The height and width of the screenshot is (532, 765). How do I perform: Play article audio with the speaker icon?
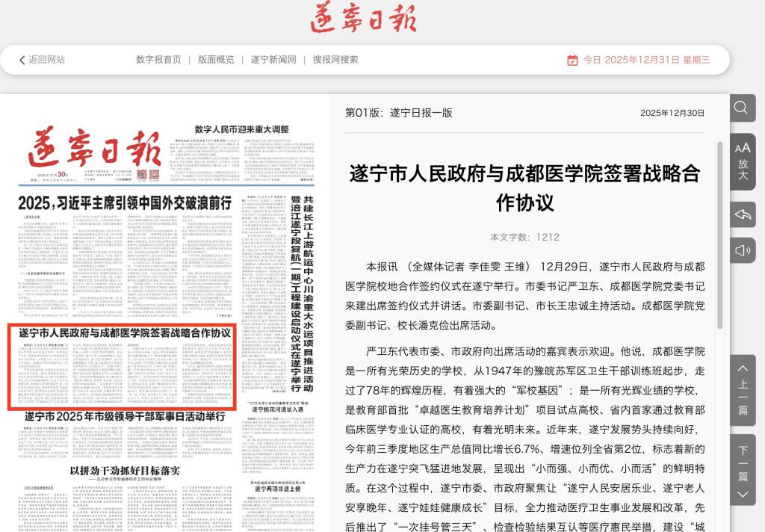[x=742, y=250]
